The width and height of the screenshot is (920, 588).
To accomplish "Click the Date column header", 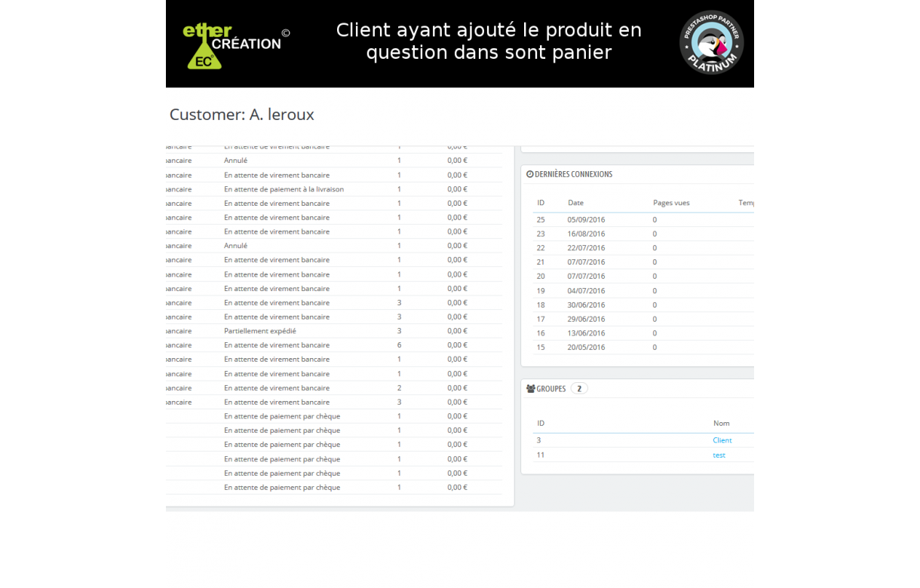I will click(575, 203).
